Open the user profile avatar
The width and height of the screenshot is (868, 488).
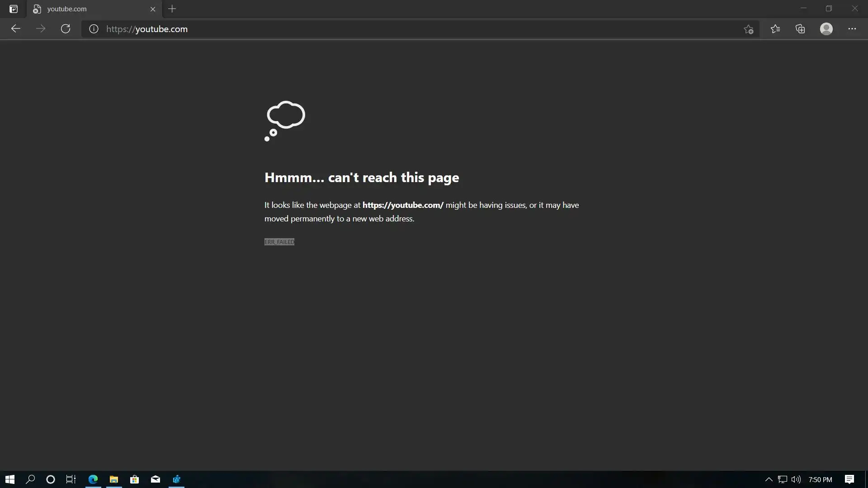pyautogui.click(x=826, y=29)
